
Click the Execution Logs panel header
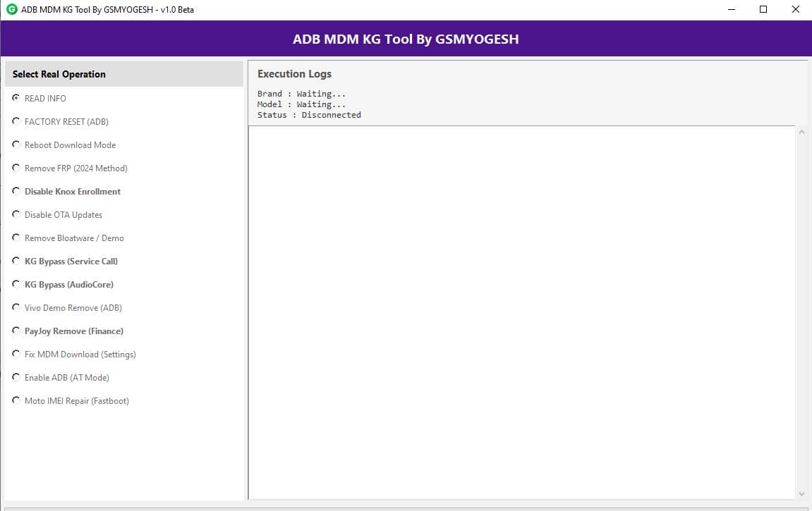[x=294, y=73]
